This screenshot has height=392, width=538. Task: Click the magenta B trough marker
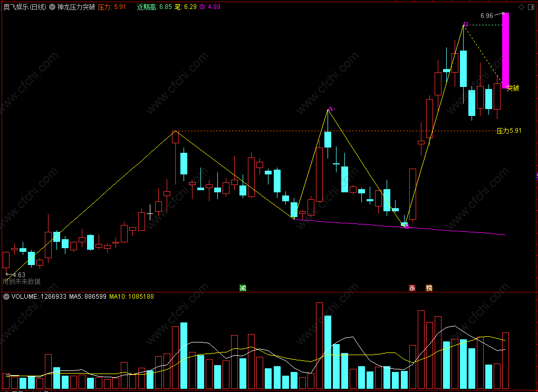pos(407,227)
